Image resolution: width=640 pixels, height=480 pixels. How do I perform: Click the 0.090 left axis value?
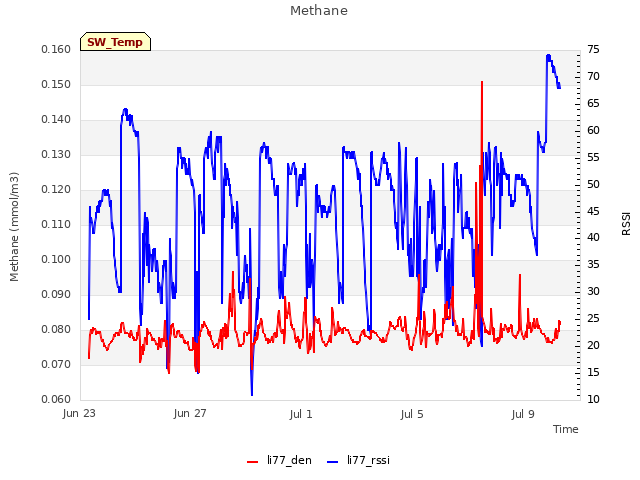click(x=56, y=294)
